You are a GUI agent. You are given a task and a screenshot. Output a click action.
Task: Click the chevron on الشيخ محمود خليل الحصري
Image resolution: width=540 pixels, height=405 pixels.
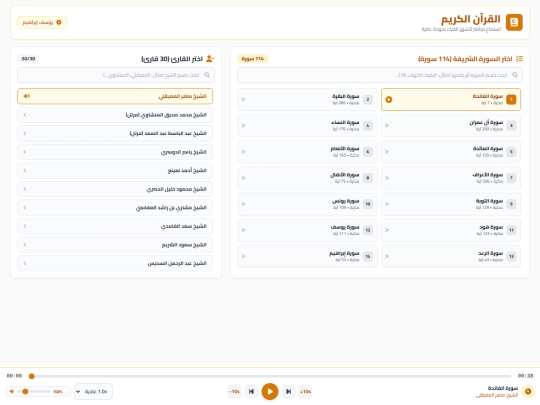(x=25, y=189)
